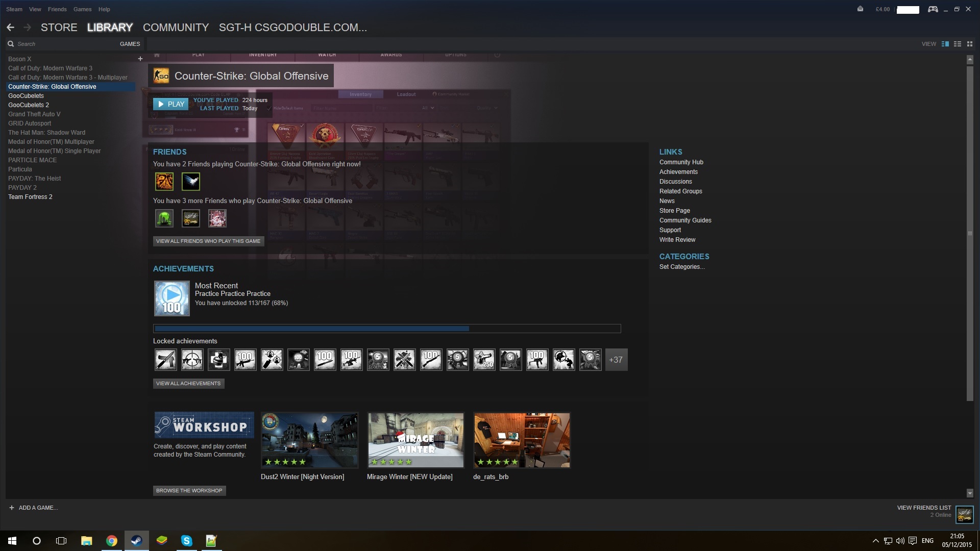
Task: Click the scrollbar down arrow
Action: tap(970, 493)
